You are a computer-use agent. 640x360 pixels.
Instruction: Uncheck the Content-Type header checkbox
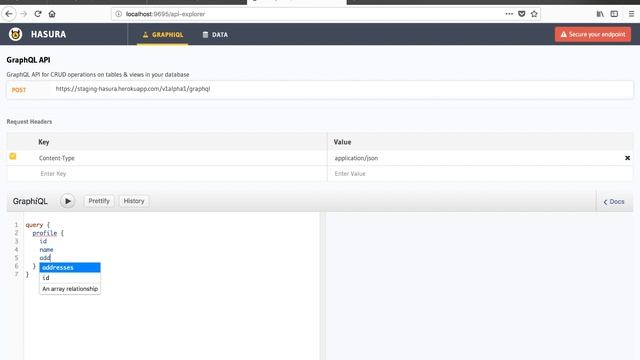tap(13, 156)
